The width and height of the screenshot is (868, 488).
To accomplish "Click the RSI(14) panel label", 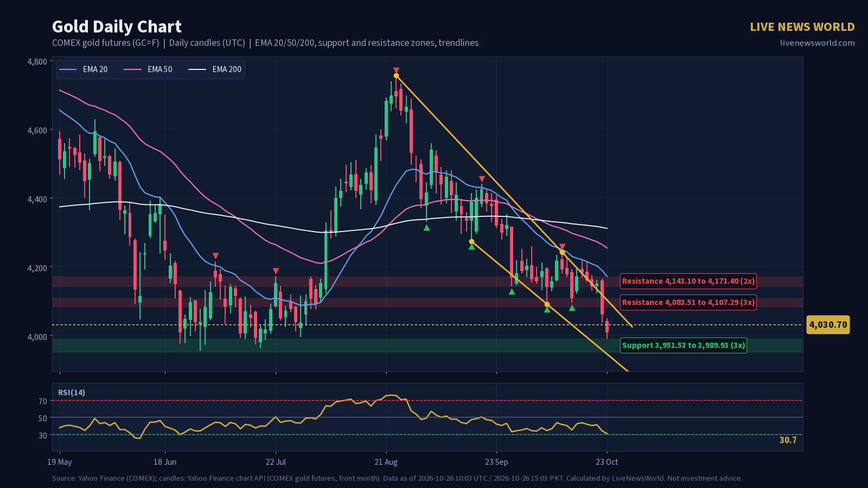I will [72, 393].
